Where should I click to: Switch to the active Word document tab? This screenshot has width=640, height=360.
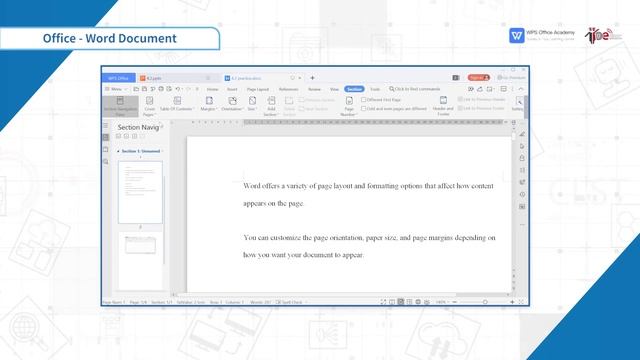[x=263, y=78]
